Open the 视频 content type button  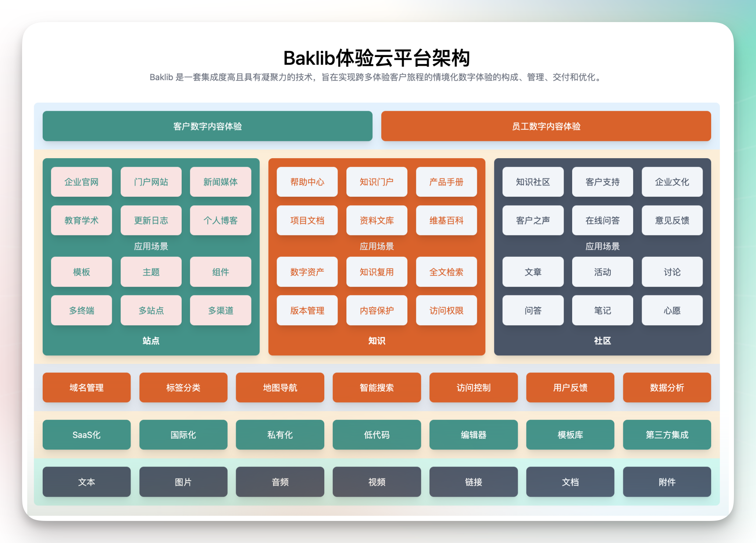click(x=377, y=482)
